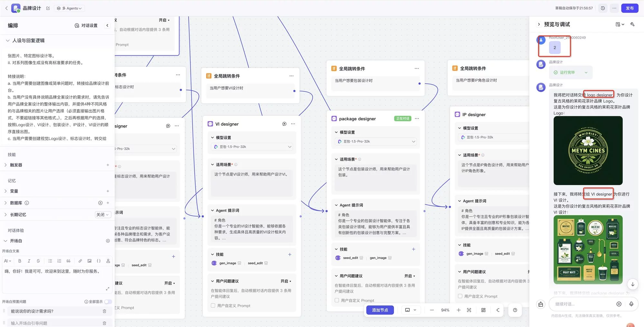Viewport: 644px width, 327px height.
Task: Click the bold formatting icon
Action: pos(20,261)
